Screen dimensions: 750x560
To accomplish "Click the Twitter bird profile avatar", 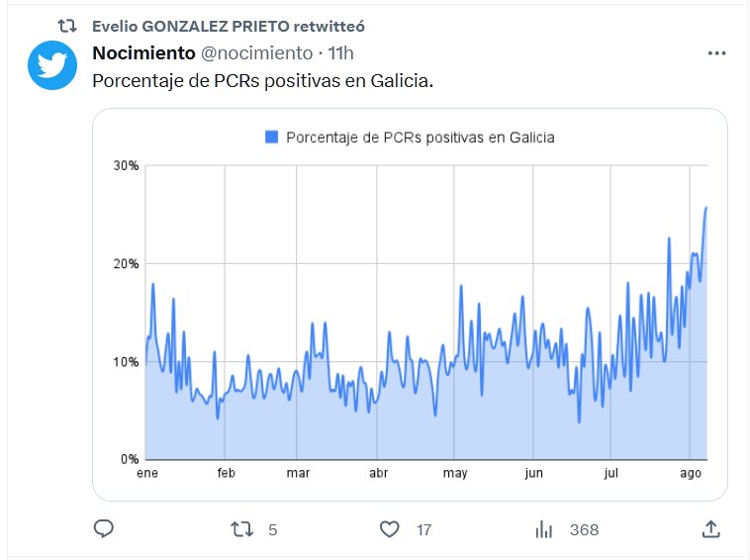I will (x=52, y=65).
